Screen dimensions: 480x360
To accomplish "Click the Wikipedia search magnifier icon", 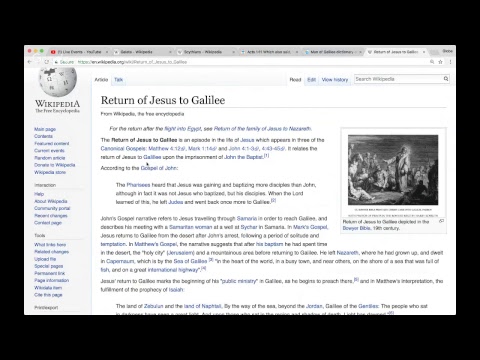I will click(x=446, y=79).
